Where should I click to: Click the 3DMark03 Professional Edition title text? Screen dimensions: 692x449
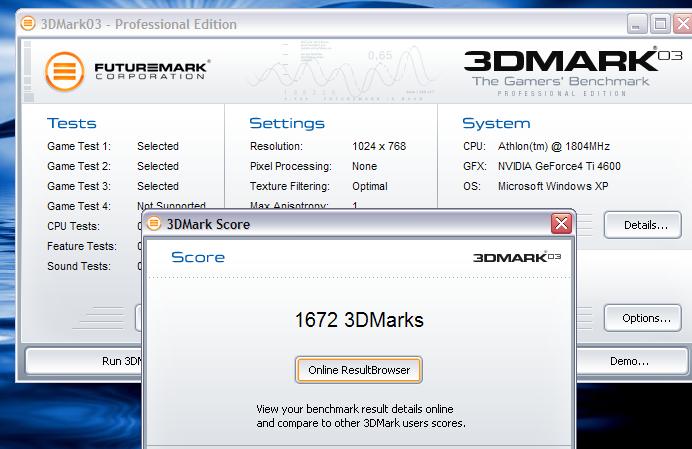point(139,24)
